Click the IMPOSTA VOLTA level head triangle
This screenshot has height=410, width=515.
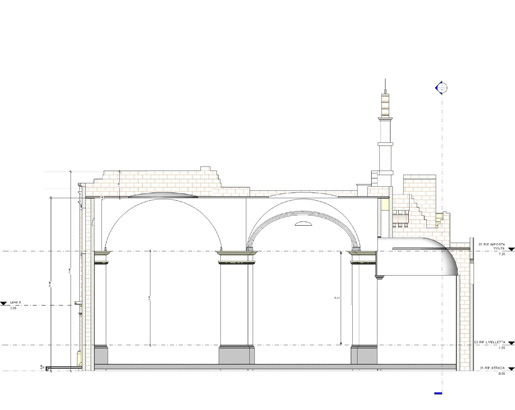(511, 249)
